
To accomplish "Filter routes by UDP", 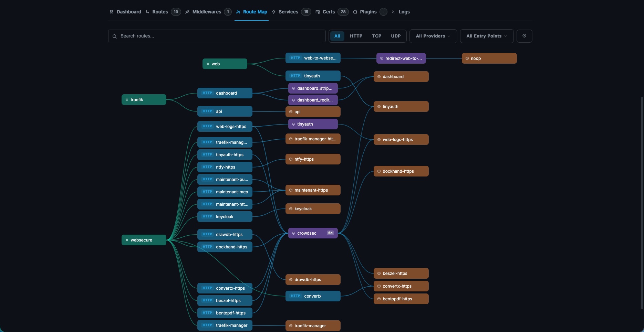I will [x=396, y=36].
